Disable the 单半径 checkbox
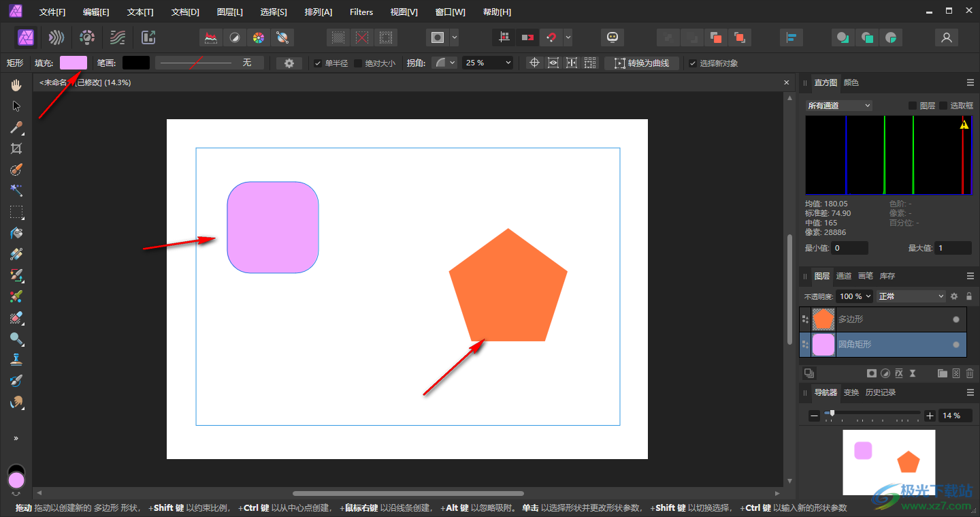 tap(318, 63)
